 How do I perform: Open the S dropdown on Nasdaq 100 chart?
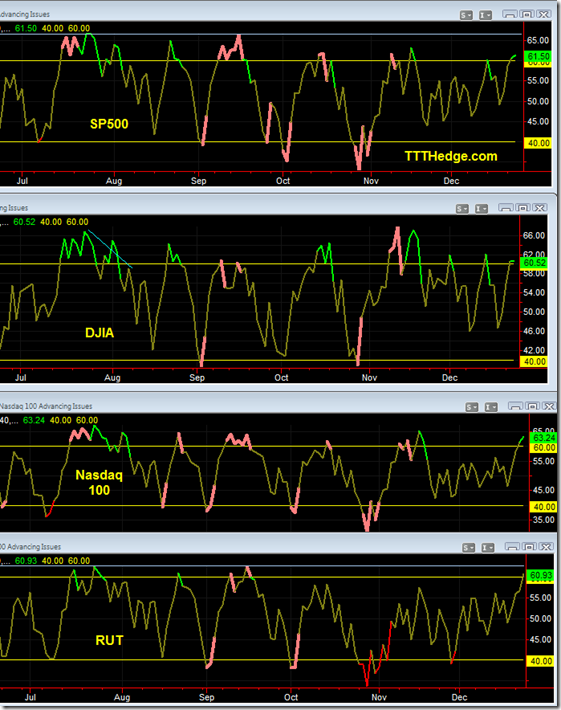(472, 407)
